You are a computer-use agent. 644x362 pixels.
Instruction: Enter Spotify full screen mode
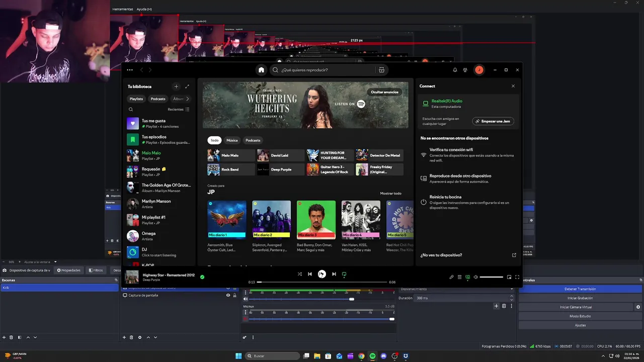point(517,277)
